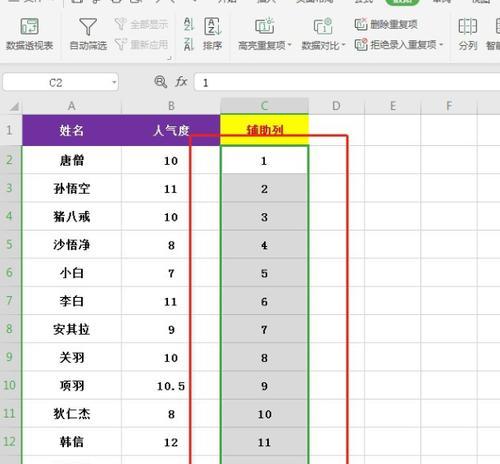Click 人气度 value 12 for 韩信
The width and height of the screenshot is (500, 464).
pos(171,442)
